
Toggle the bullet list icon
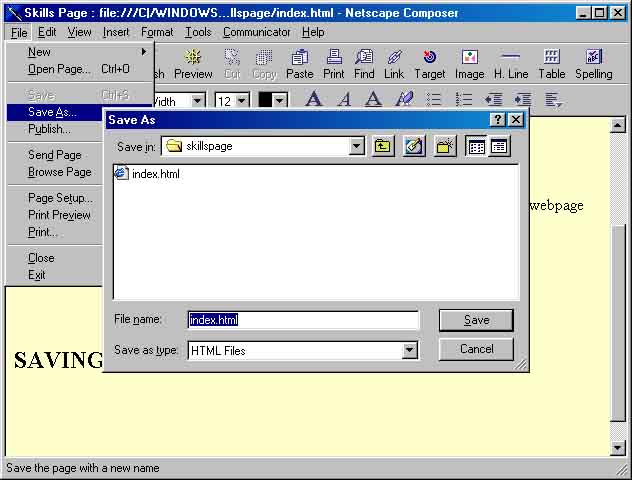(x=434, y=99)
